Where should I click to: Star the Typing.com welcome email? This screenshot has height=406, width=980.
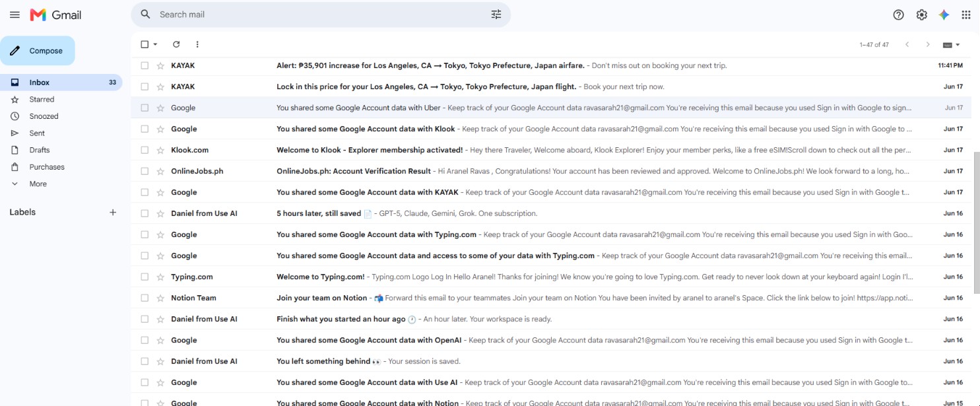coord(160,277)
